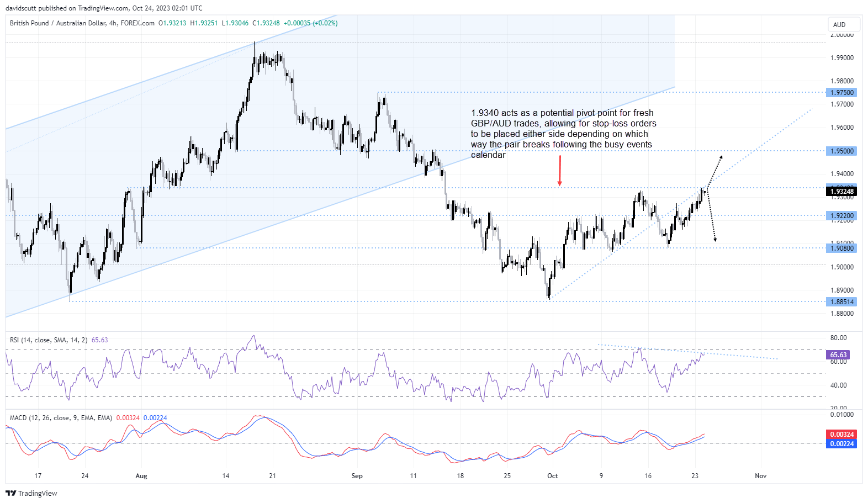Image resolution: width=868 pixels, height=503 pixels.
Task: Click the Oct date label on time axis
Action: pyautogui.click(x=553, y=476)
